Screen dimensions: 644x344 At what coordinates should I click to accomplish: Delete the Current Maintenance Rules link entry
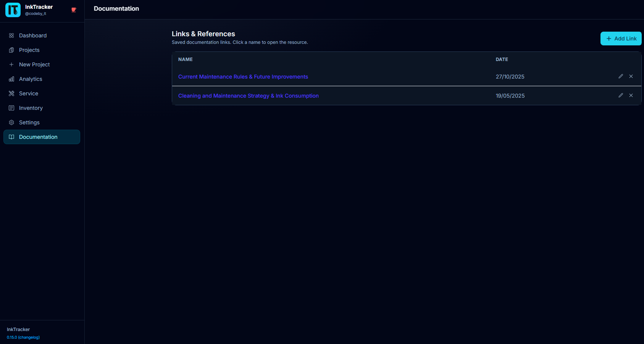[631, 76]
